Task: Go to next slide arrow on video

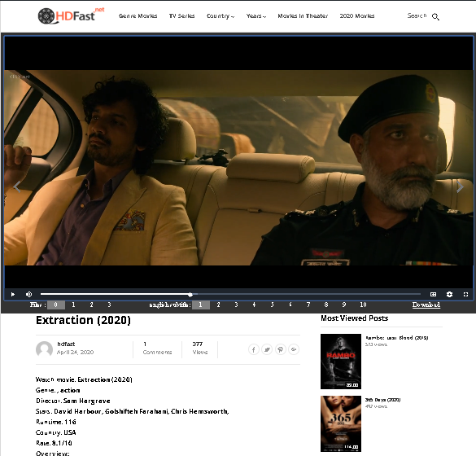Action: coord(460,186)
